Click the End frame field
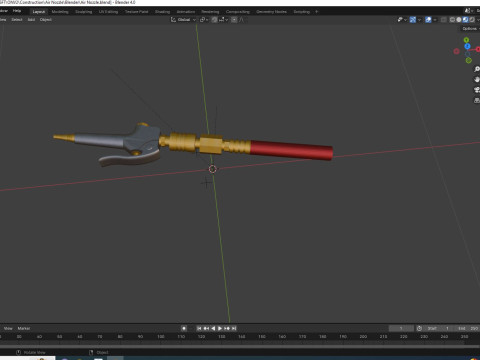This screenshot has height=360, width=480. [x=467, y=328]
